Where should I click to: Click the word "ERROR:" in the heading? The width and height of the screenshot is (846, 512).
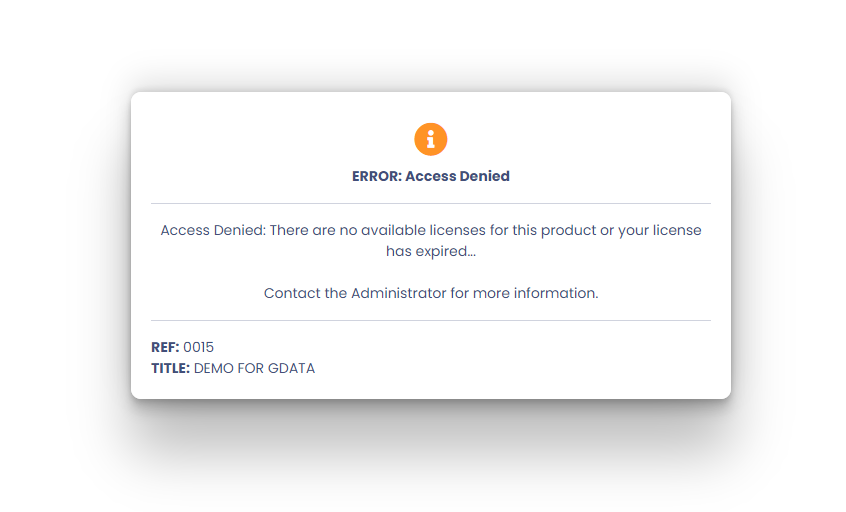pyautogui.click(x=377, y=176)
